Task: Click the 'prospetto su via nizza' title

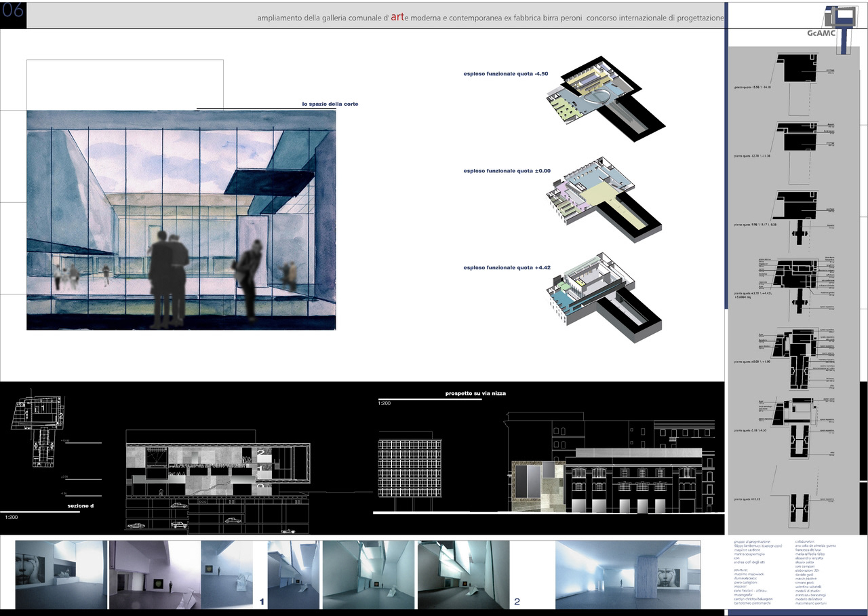Action: [475, 393]
